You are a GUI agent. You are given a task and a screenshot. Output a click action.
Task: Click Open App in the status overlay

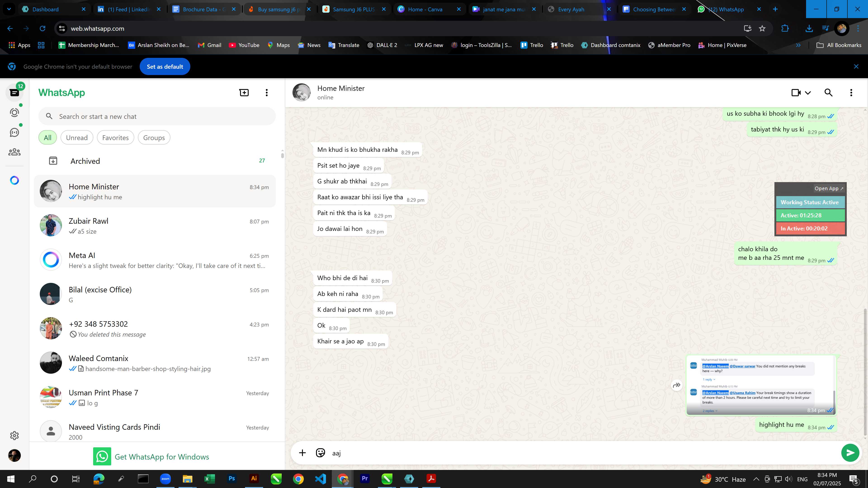coord(829,189)
